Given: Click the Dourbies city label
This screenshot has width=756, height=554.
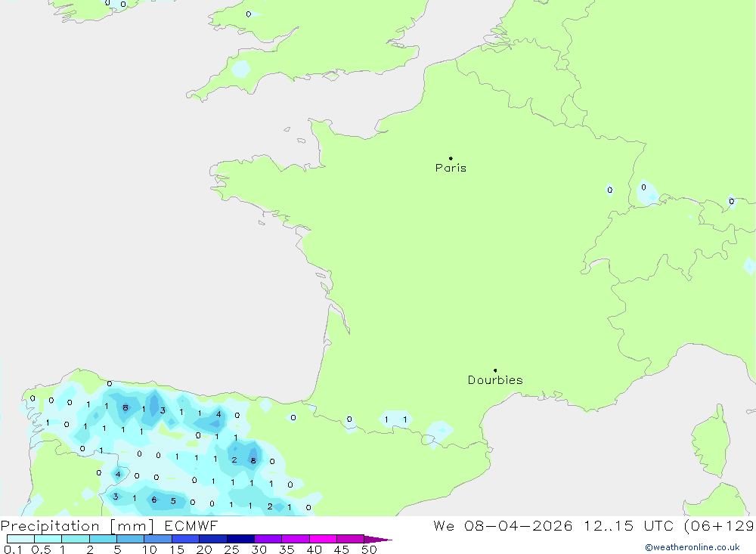Looking at the screenshot, I should click(495, 380).
